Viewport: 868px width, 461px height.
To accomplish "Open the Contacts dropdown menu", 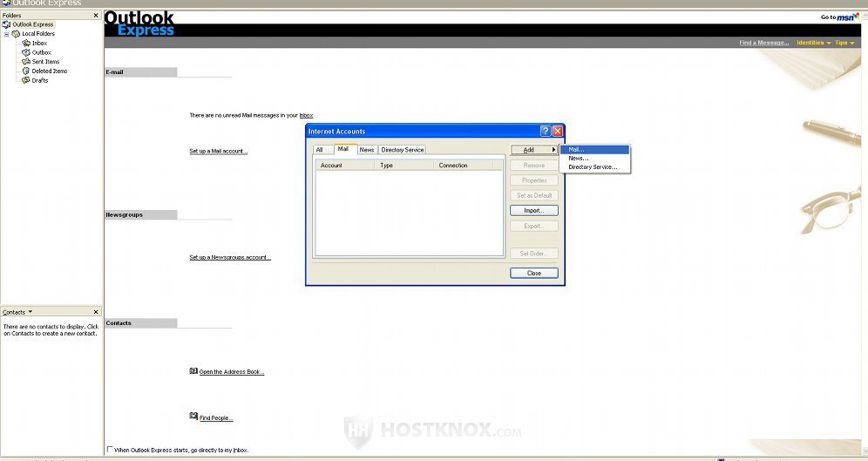I will point(31,312).
